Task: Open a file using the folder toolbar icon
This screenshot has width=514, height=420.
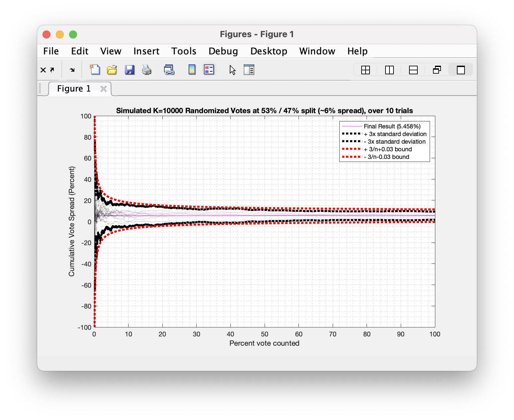Action: coord(112,70)
